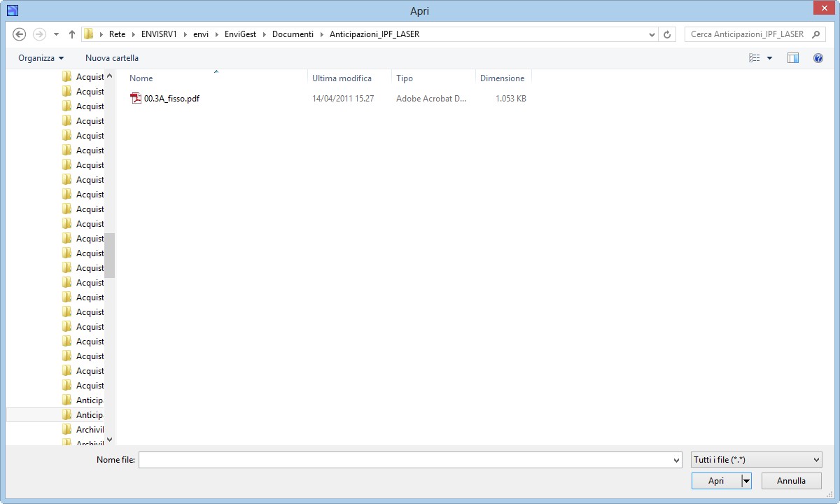Screen dimensions: 840x504
Task: Go up one folder level
Action: pyautogui.click(x=72, y=34)
